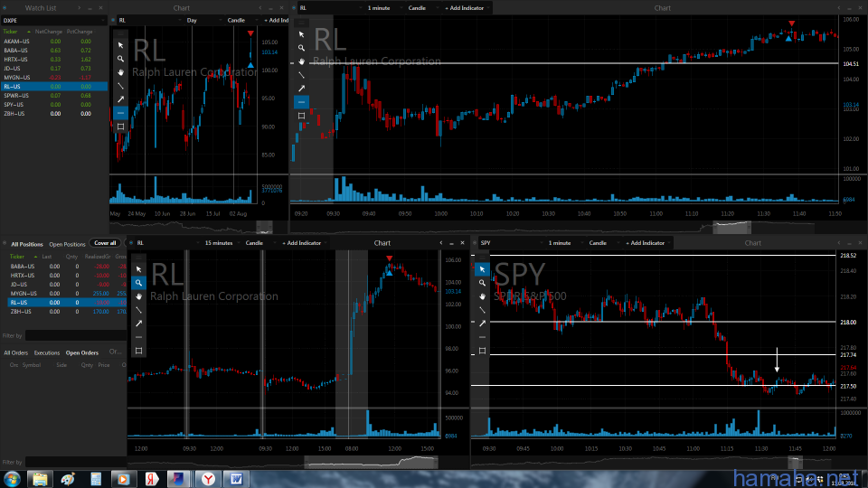Open 1 minute interval dropdown in RL chart
This screenshot has height=488, width=868.
pos(383,8)
